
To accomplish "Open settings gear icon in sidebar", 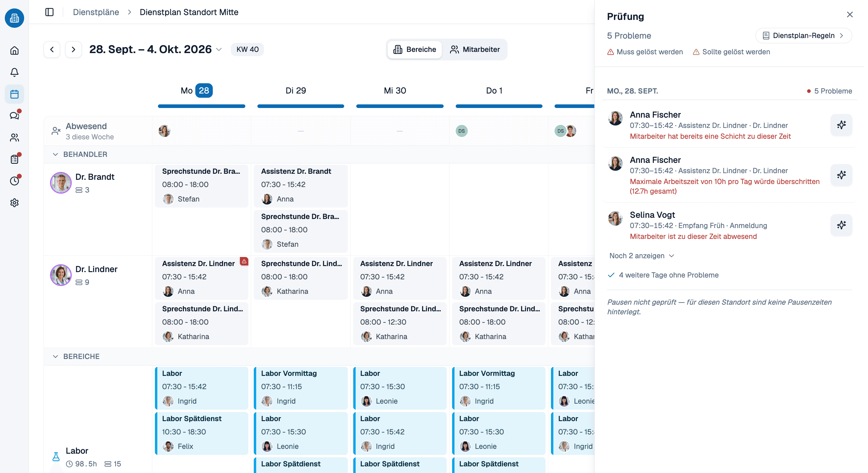I will 14,203.
